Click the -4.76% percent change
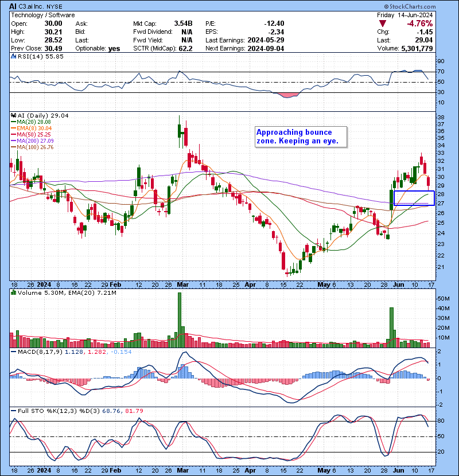The width and height of the screenshot is (459, 476). point(420,24)
